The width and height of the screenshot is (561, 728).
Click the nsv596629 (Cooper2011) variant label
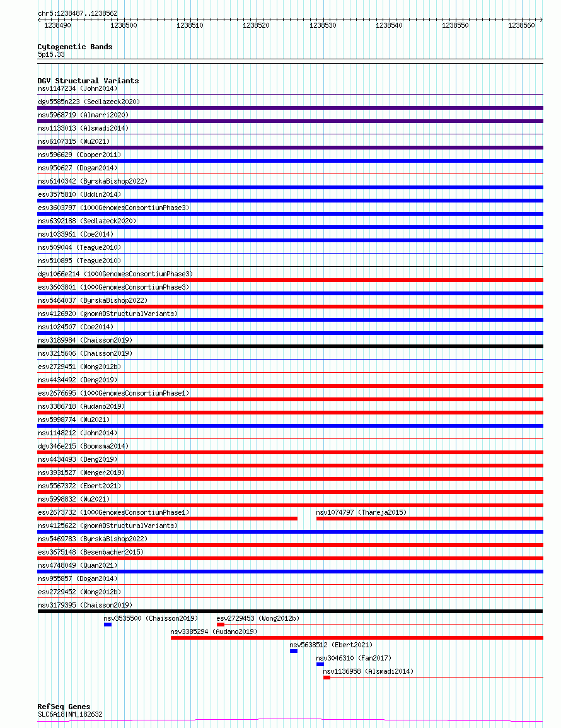(79, 155)
